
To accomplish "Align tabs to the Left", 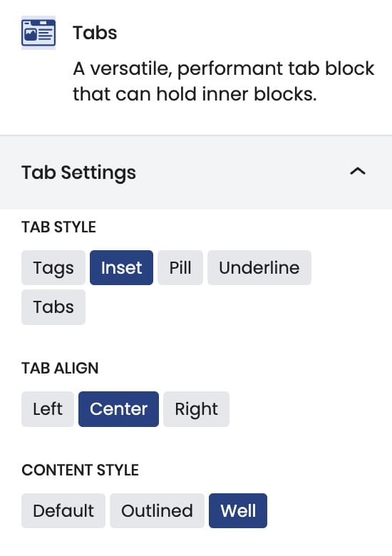I will [48, 409].
